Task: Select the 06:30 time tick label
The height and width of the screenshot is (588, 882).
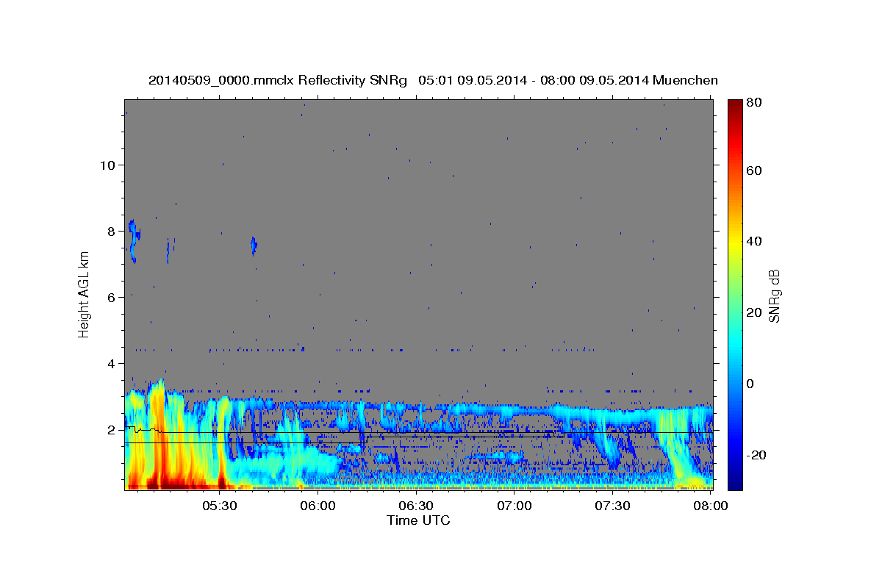Action: [416, 506]
